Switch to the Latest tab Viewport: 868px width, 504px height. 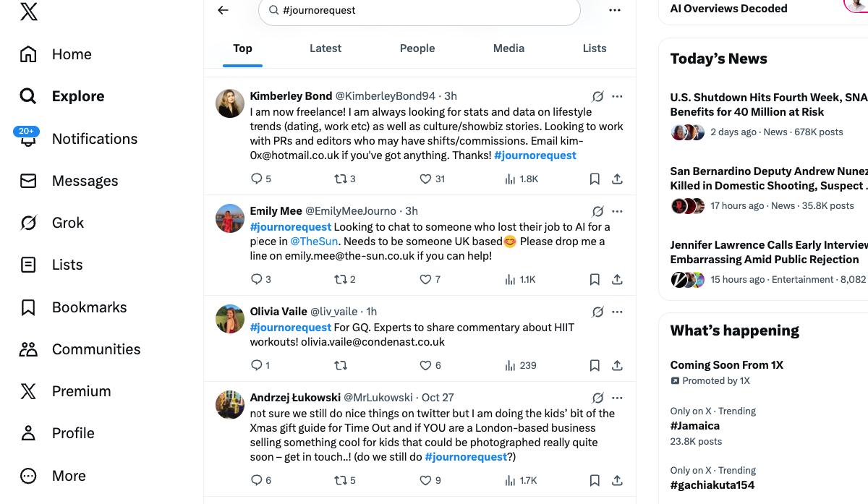[x=325, y=48]
